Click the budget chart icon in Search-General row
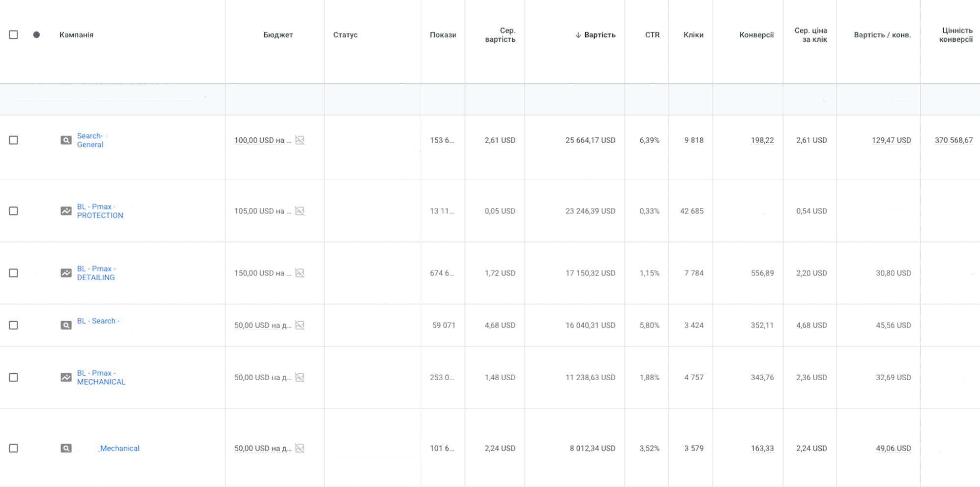This screenshot has width=980, height=487. [300, 140]
